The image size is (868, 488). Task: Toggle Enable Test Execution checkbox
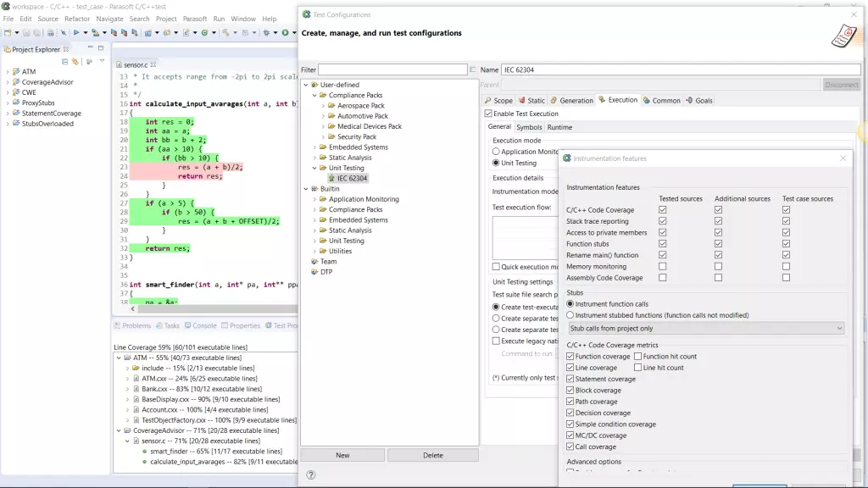488,114
